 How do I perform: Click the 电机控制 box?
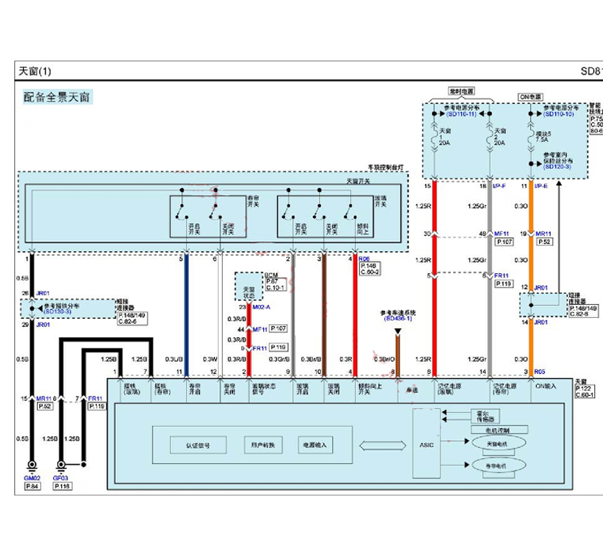500,430
